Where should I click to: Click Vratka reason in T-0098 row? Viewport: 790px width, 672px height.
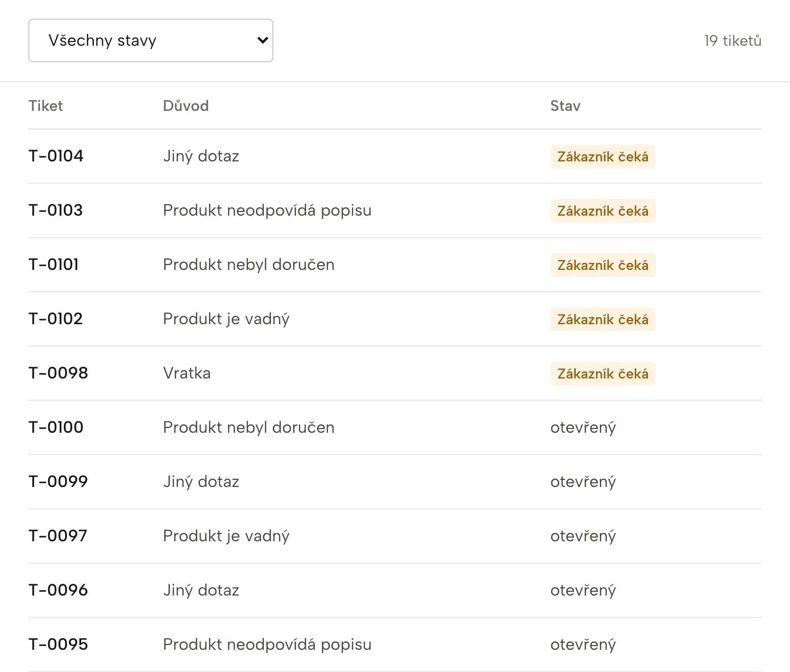[187, 373]
